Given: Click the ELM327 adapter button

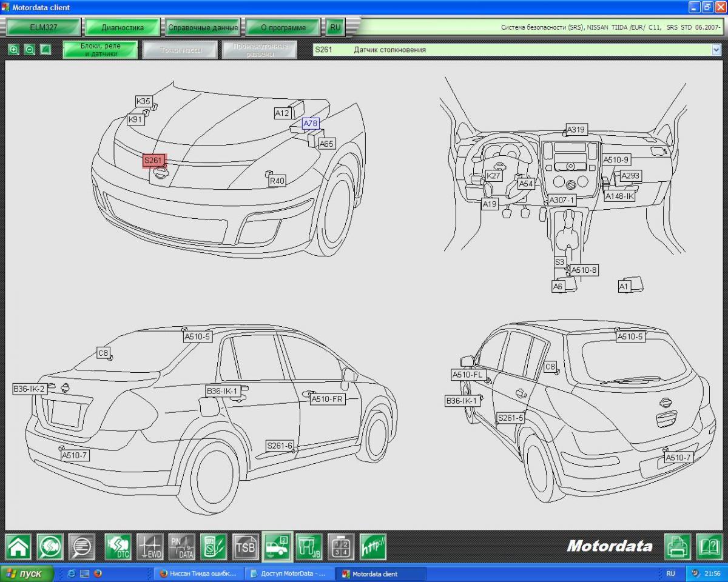Looking at the screenshot, I should [44, 27].
